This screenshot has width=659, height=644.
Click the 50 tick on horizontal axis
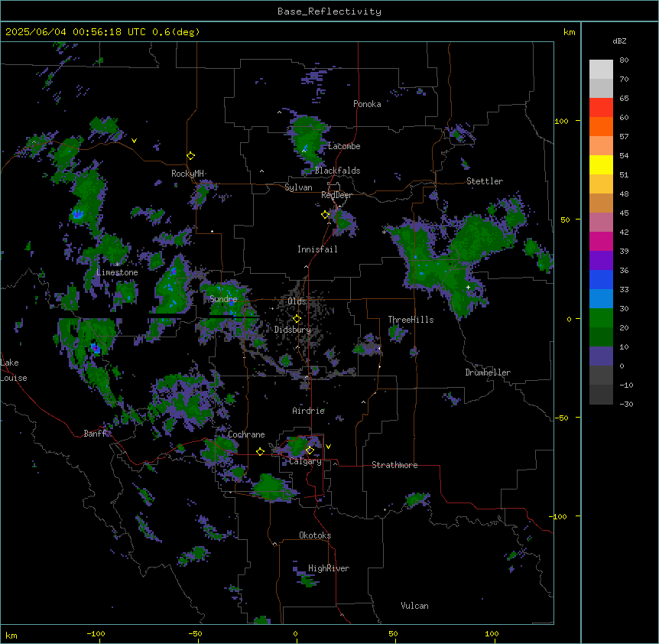tap(393, 634)
